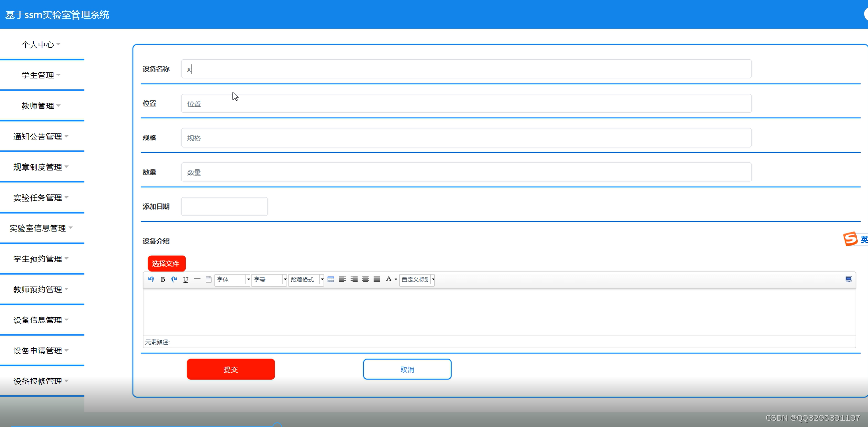The width and height of the screenshot is (868, 427).
Task: Click the insert table icon
Action: pyautogui.click(x=331, y=279)
